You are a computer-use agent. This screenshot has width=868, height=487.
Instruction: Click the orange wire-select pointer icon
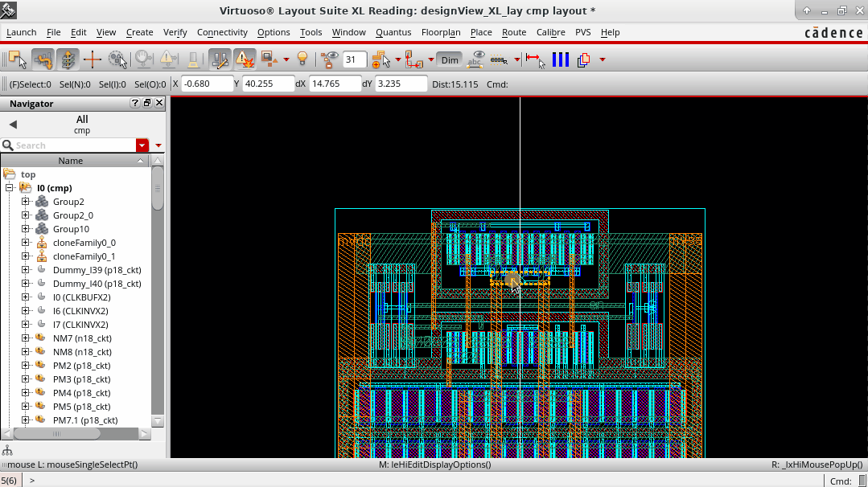[x=381, y=59]
